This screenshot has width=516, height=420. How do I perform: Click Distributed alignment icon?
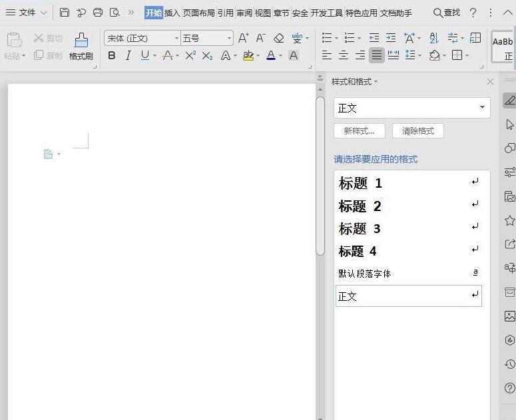tap(393, 55)
